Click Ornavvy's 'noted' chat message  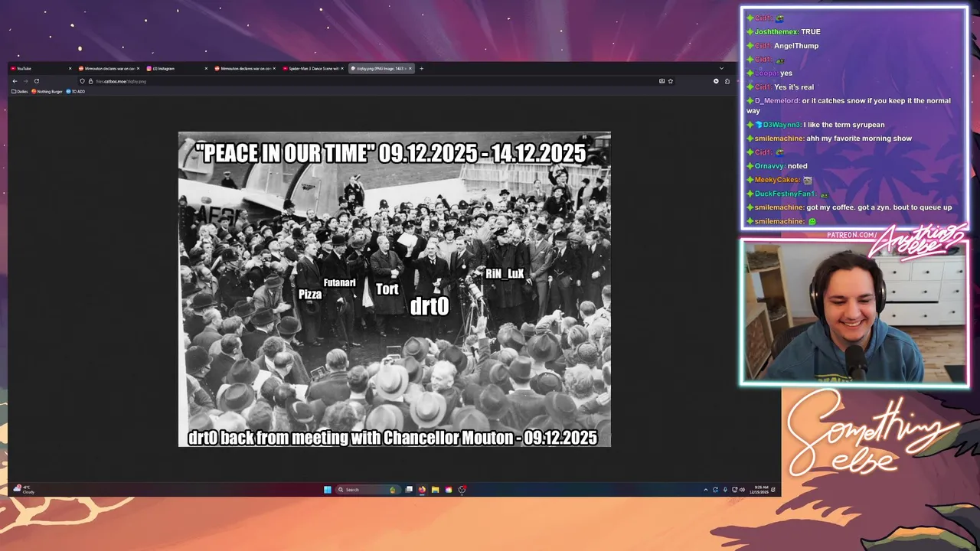(777, 166)
